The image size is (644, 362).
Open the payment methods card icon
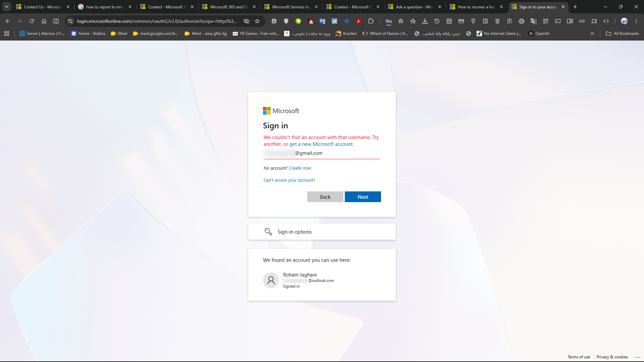pos(461,21)
